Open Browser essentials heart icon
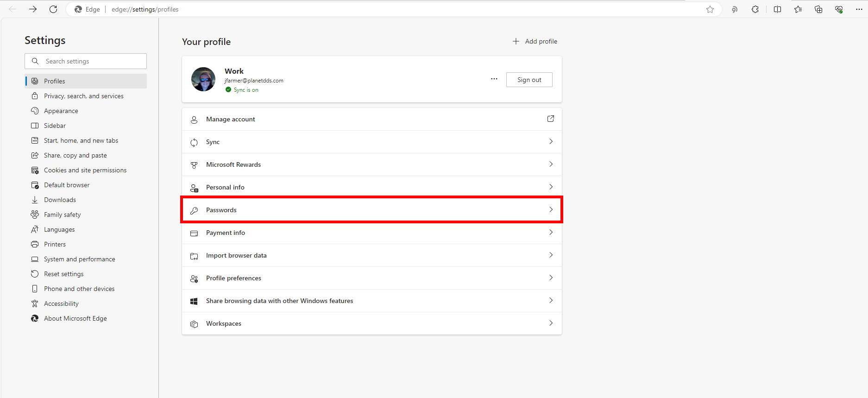Viewport: 868px width, 398px height. (x=839, y=9)
